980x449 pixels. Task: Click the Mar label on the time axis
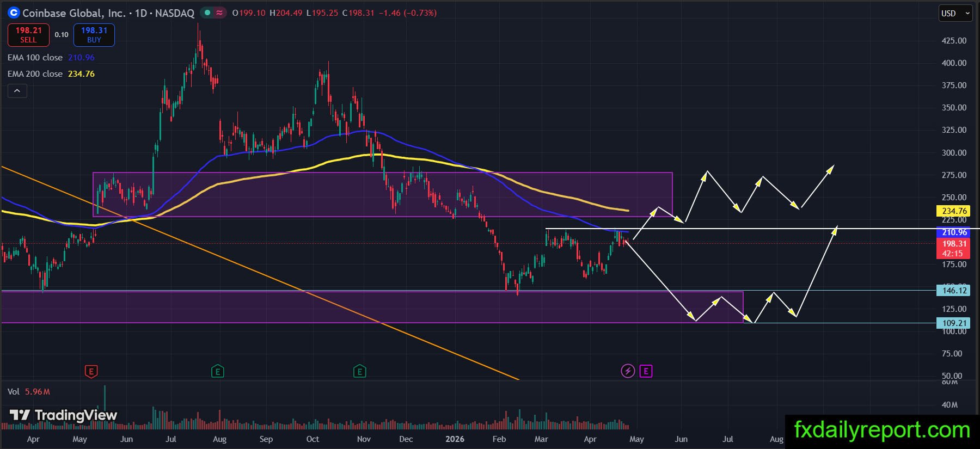click(x=541, y=439)
